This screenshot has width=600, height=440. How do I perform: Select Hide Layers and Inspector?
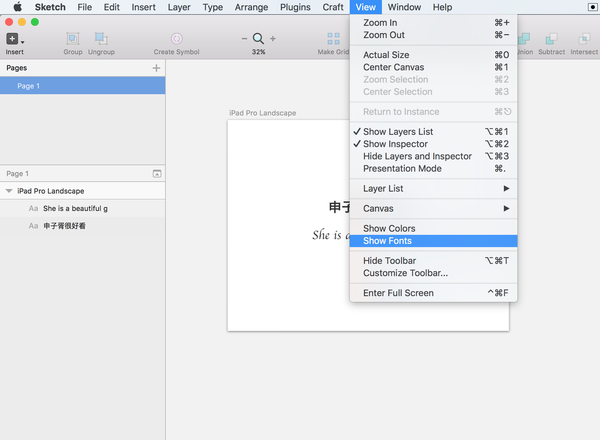[x=434, y=156]
